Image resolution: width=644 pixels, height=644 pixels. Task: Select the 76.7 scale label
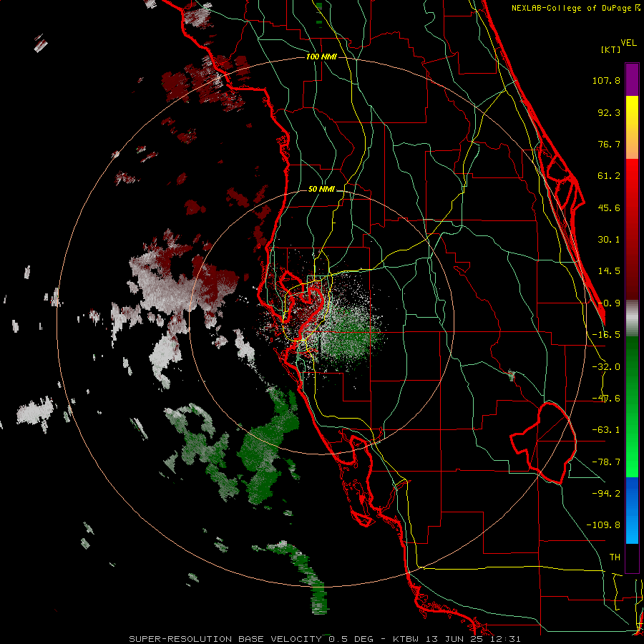pyautogui.click(x=609, y=144)
